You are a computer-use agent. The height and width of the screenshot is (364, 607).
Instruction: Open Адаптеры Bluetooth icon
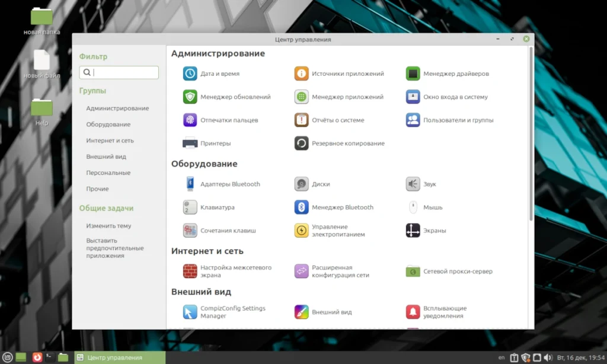(x=190, y=184)
